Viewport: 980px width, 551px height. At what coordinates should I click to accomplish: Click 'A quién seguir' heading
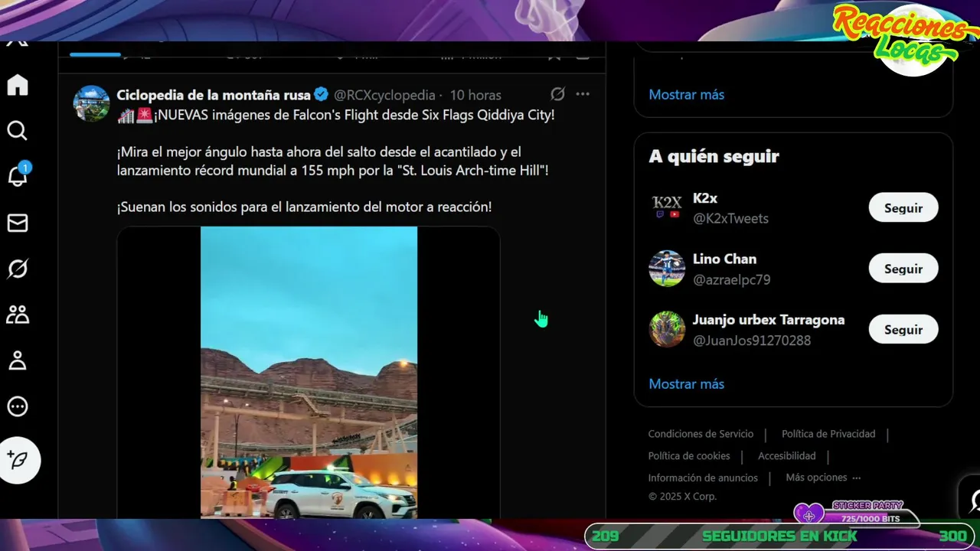click(714, 156)
